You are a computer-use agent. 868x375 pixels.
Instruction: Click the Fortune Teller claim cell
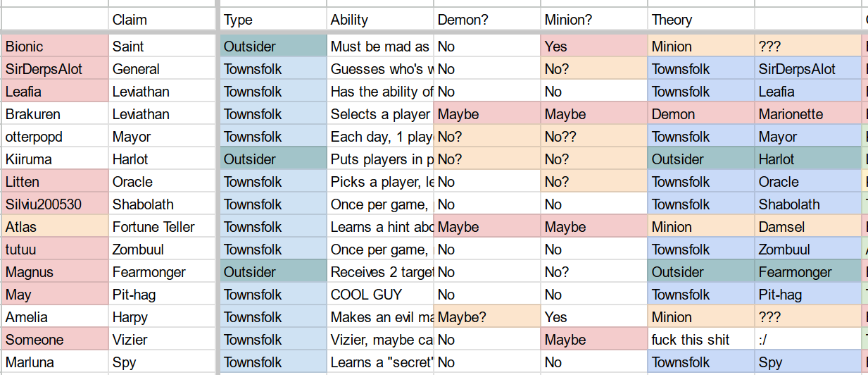point(162,227)
